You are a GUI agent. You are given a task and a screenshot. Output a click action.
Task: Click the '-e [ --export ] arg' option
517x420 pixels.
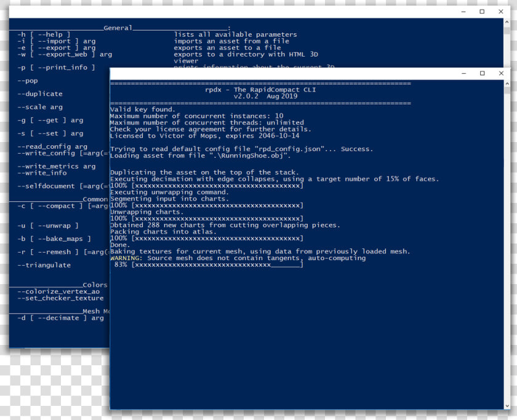click(x=57, y=48)
